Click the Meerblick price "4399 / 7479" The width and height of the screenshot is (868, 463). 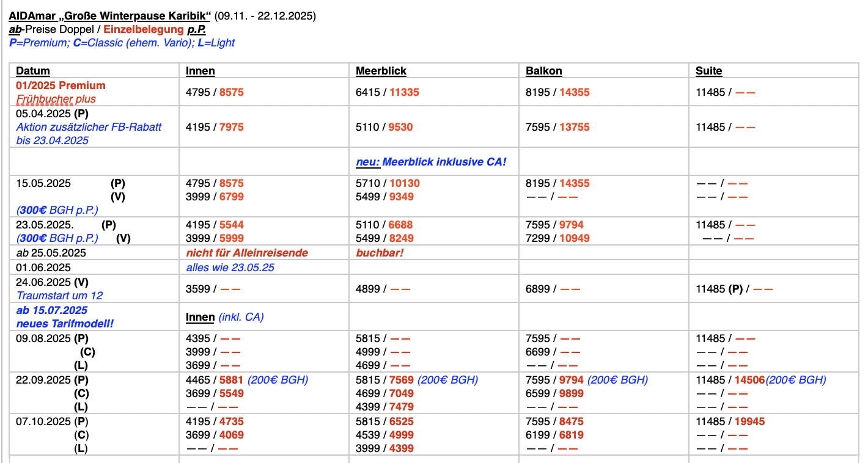tap(384, 407)
